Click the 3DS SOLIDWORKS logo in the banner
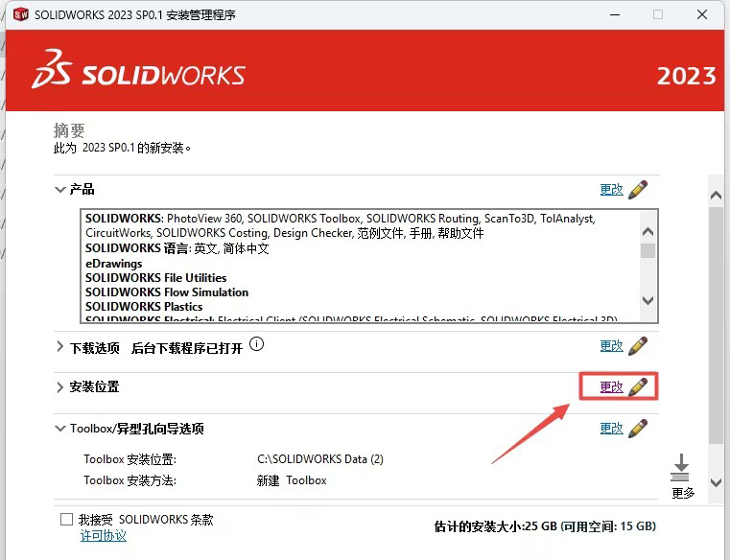This screenshot has width=730, height=560. point(139,70)
